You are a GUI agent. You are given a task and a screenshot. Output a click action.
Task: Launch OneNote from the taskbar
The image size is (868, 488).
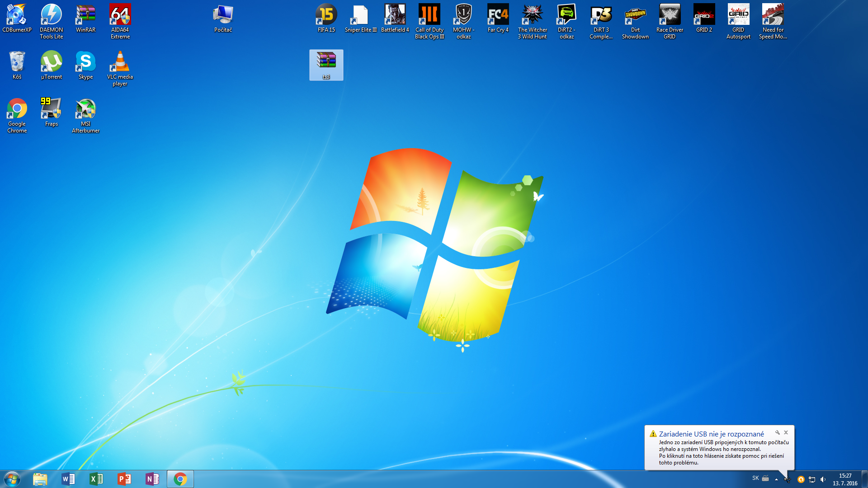click(152, 479)
